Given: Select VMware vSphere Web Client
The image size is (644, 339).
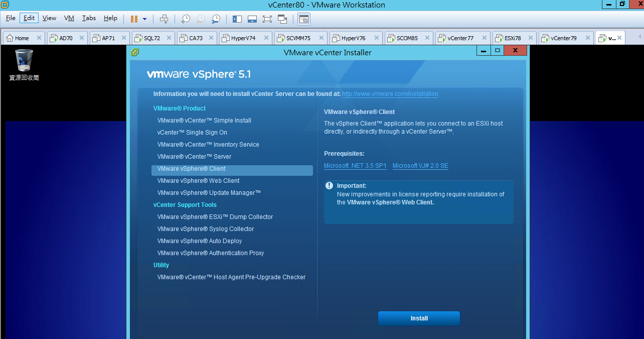Looking at the screenshot, I should tap(198, 181).
